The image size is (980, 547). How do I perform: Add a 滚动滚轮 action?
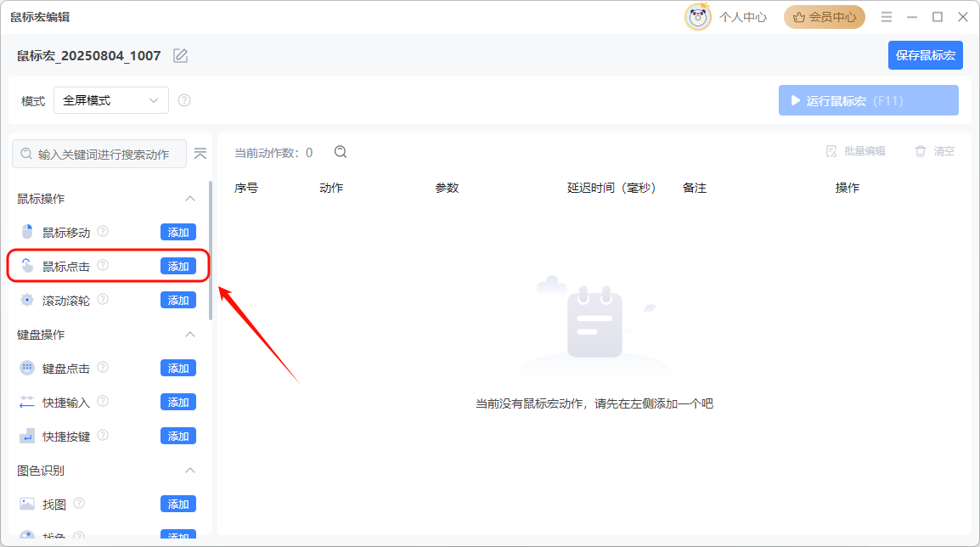tap(178, 300)
